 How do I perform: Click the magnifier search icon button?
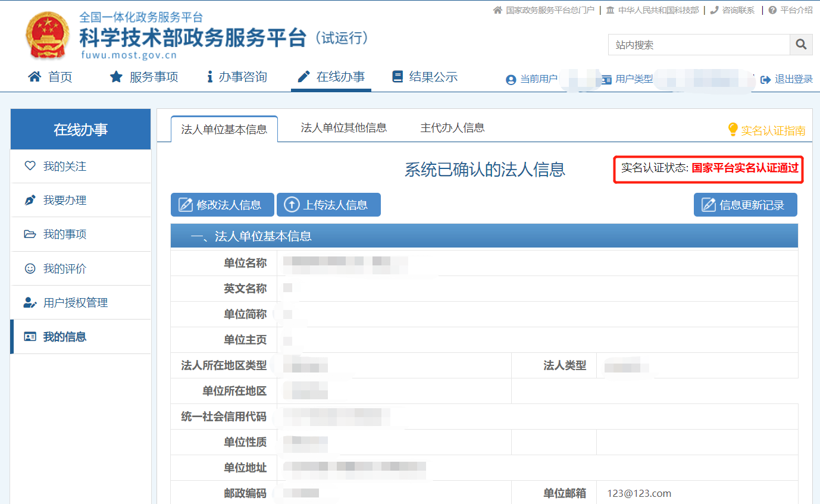(801, 45)
